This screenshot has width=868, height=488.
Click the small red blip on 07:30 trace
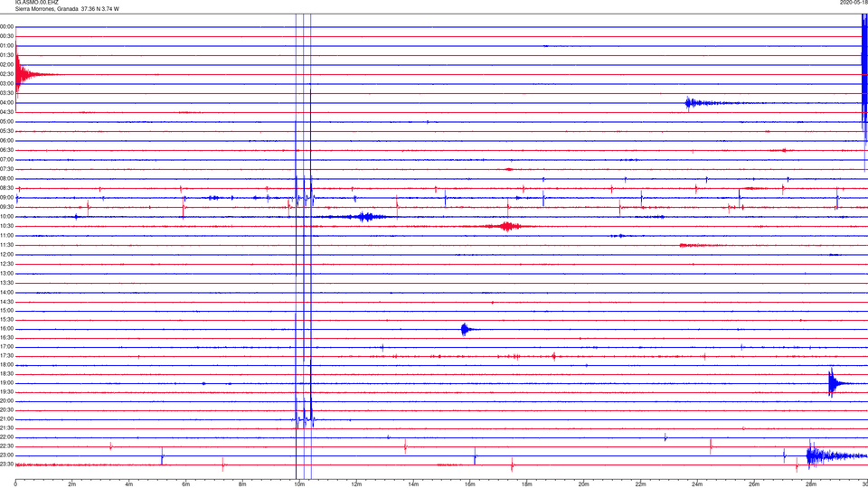click(509, 169)
